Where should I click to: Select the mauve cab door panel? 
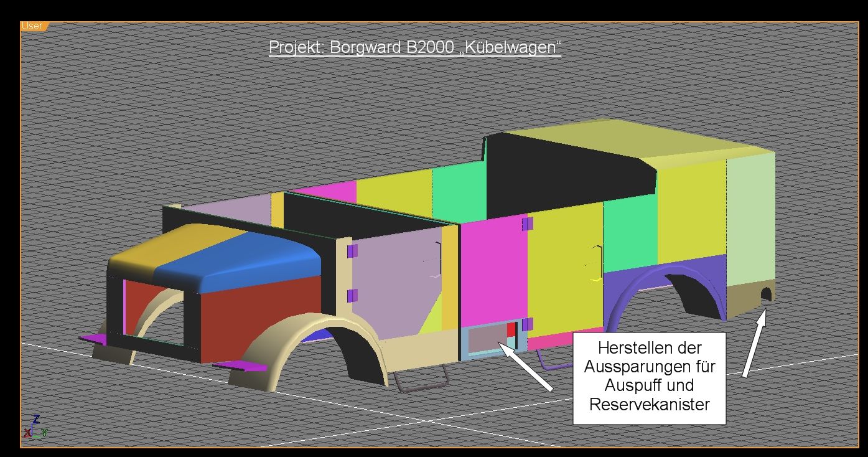(398, 284)
